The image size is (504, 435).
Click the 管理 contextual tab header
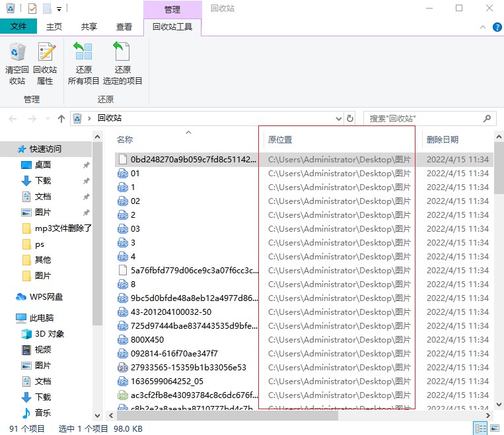point(172,9)
